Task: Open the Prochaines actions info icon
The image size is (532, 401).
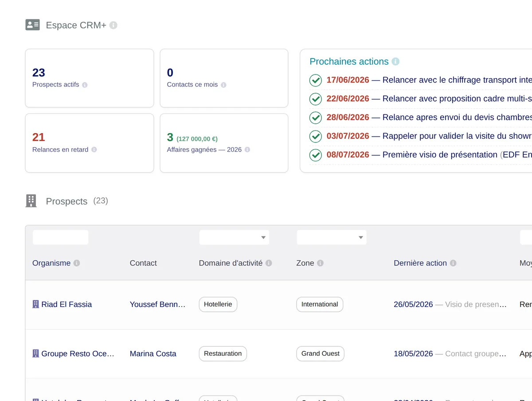Action: [x=395, y=61]
